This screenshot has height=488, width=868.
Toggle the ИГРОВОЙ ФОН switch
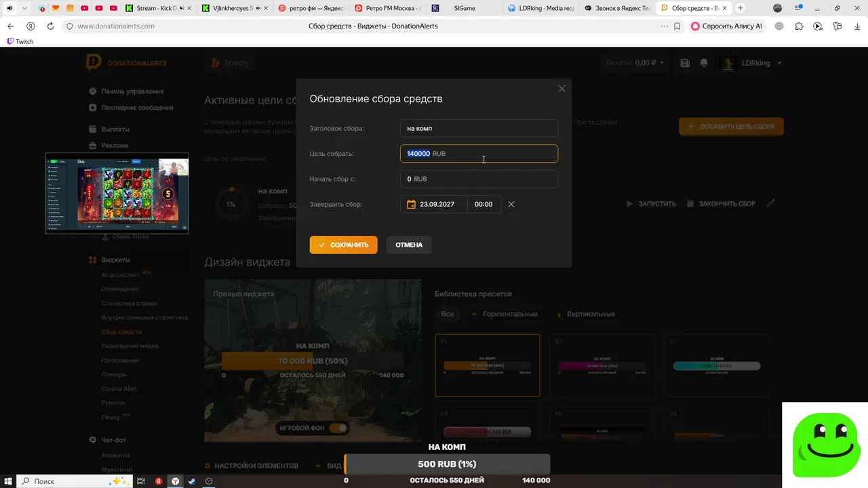338,428
